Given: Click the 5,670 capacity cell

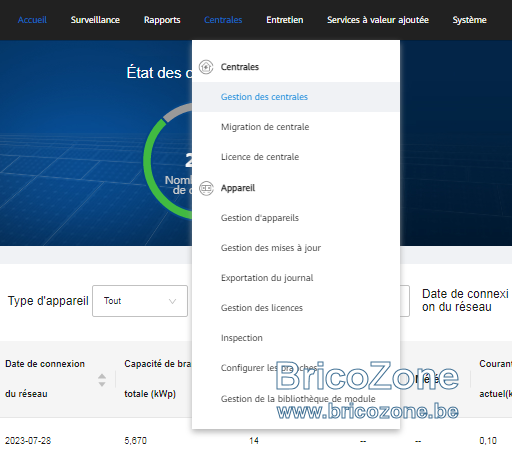Looking at the screenshot, I should [x=135, y=441].
